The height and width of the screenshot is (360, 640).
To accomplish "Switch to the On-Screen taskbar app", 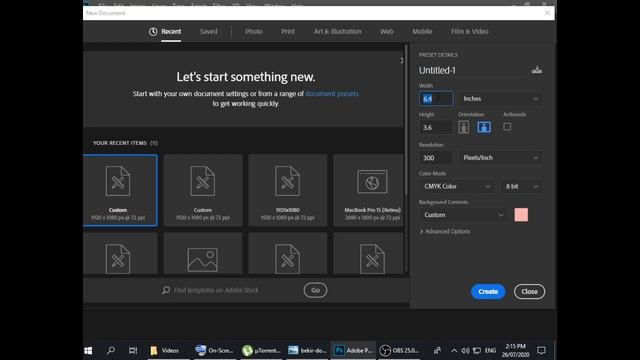I will 214,350.
